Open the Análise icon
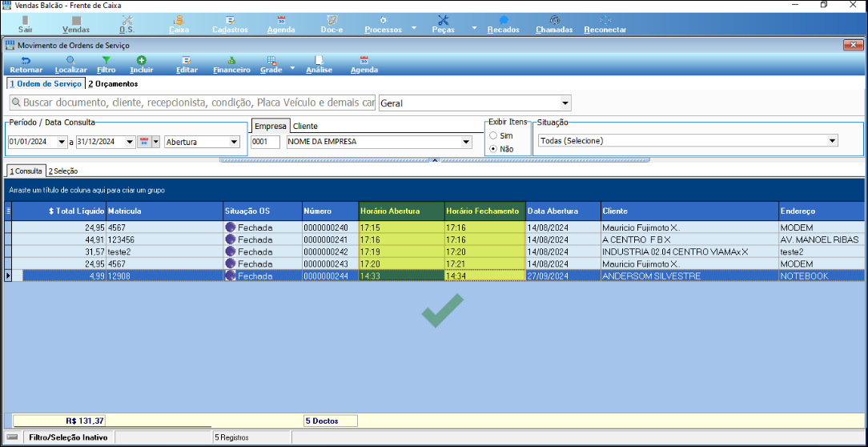The width and height of the screenshot is (868, 447). [x=319, y=65]
